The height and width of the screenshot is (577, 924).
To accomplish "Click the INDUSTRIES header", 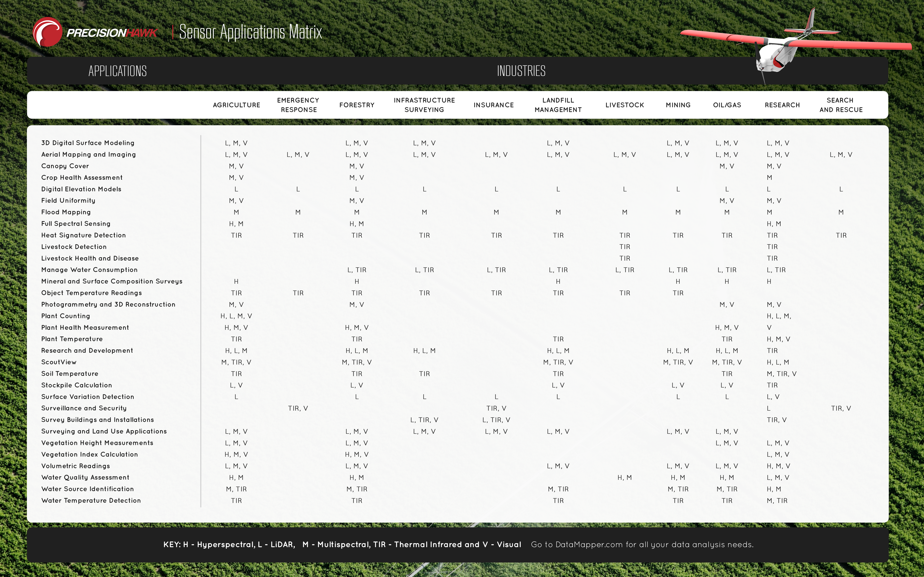I will 521,71.
